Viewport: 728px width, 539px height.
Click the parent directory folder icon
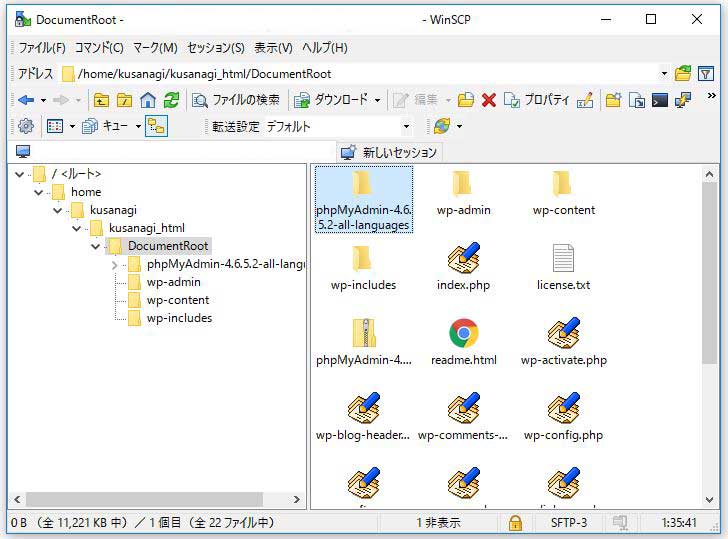(x=101, y=100)
